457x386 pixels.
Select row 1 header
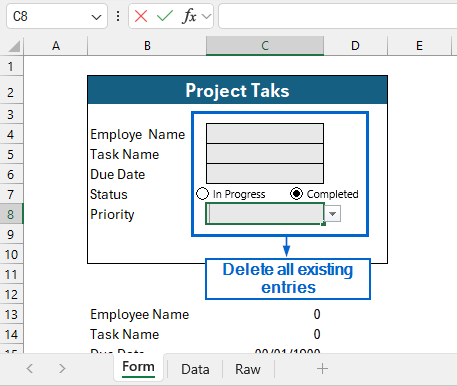(11, 66)
